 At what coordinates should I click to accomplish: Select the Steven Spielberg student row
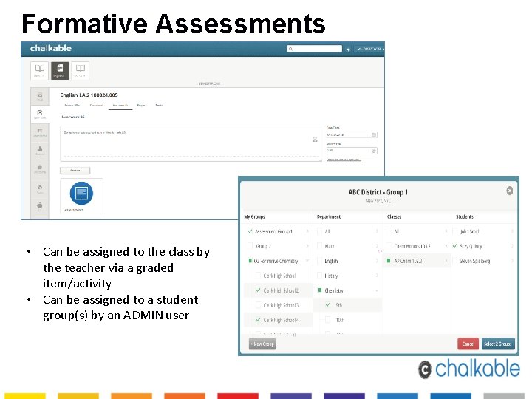click(x=483, y=261)
